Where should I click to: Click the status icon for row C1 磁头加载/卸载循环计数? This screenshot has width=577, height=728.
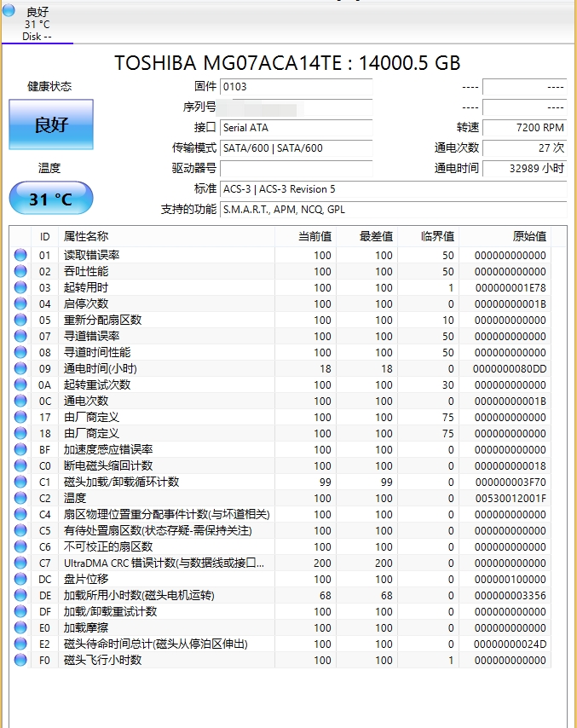point(20,482)
